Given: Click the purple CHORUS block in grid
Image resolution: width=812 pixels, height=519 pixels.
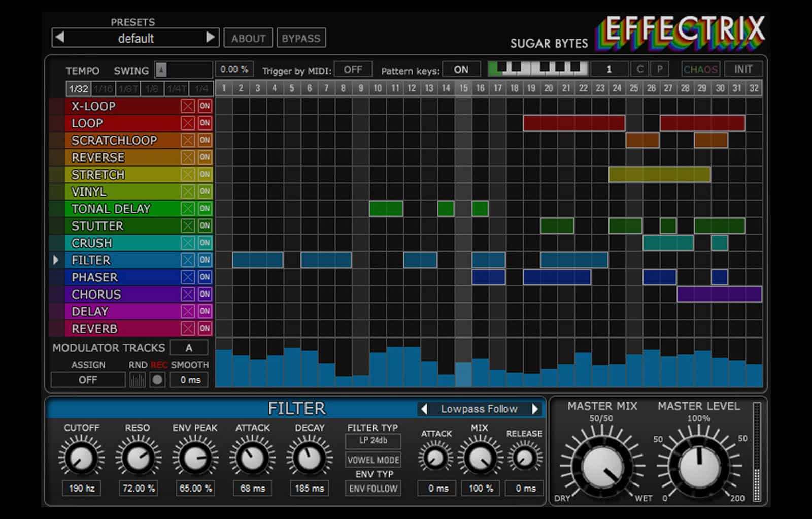Looking at the screenshot, I should pos(719,294).
